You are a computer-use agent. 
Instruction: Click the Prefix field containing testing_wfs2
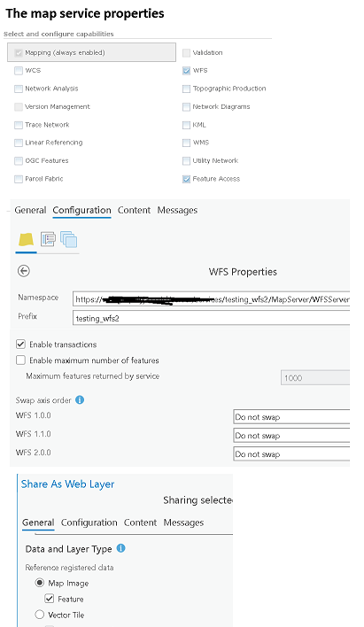point(211,318)
